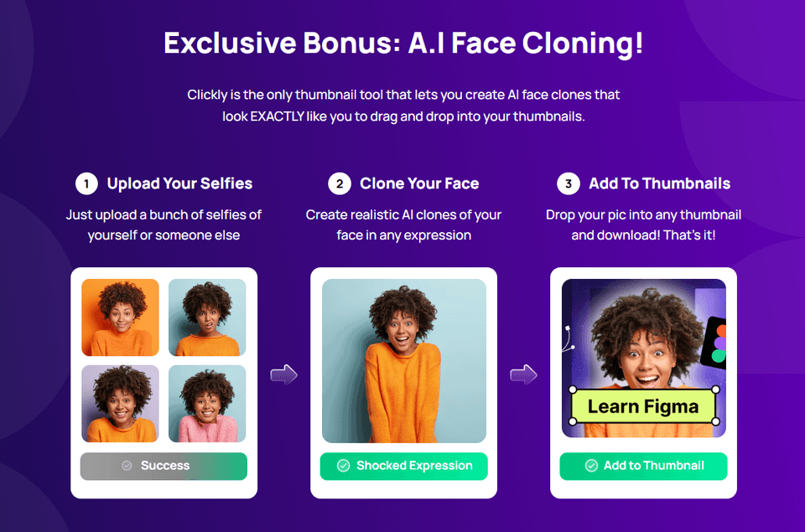
Task: Click the step 1 numbered circle icon
Action: (x=87, y=183)
